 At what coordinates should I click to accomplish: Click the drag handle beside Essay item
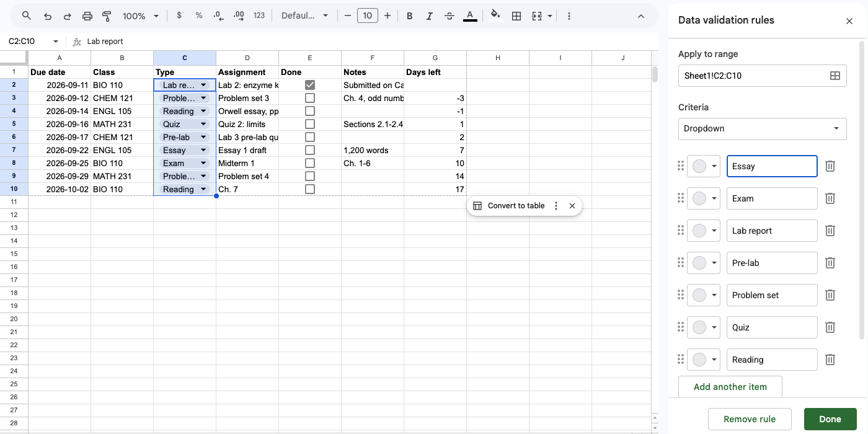click(681, 166)
